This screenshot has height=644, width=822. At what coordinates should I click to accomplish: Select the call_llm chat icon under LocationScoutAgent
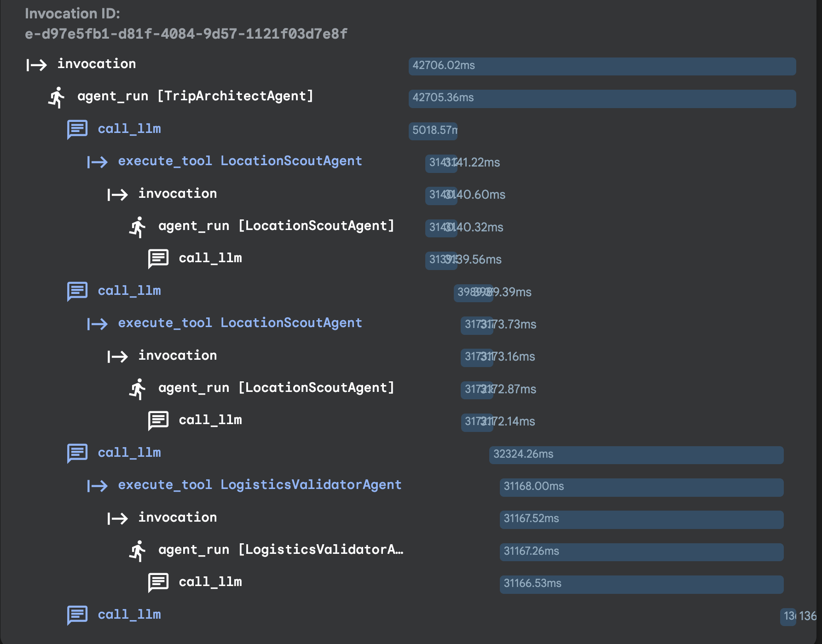click(x=157, y=258)
